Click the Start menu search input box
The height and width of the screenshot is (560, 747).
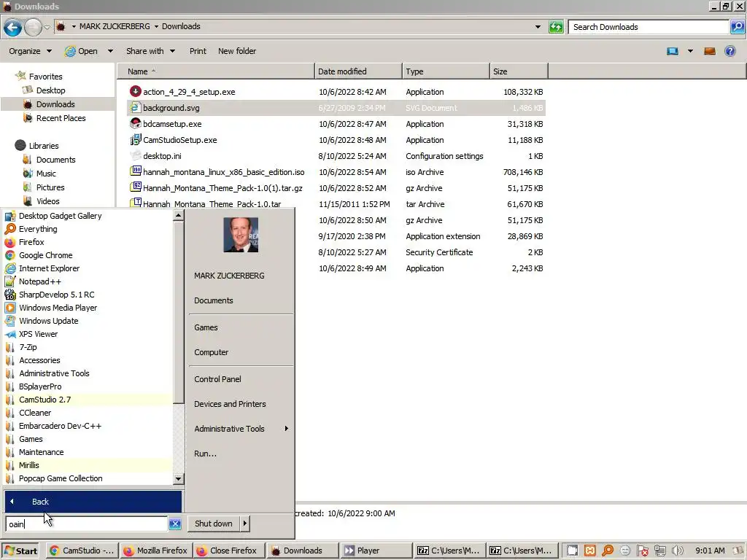point(86,524)
